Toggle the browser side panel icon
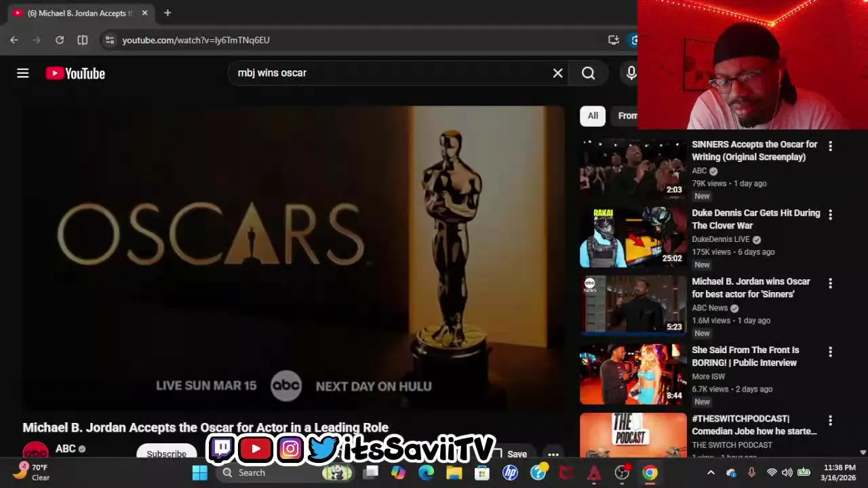Viewport: 868px width, 488px height. (83, 40)
